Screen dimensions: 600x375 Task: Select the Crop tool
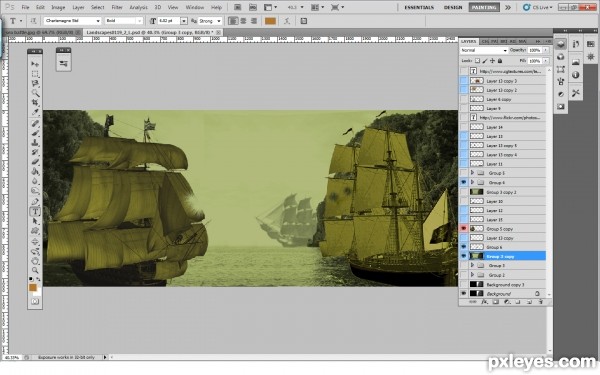click(x=35, y=103)
